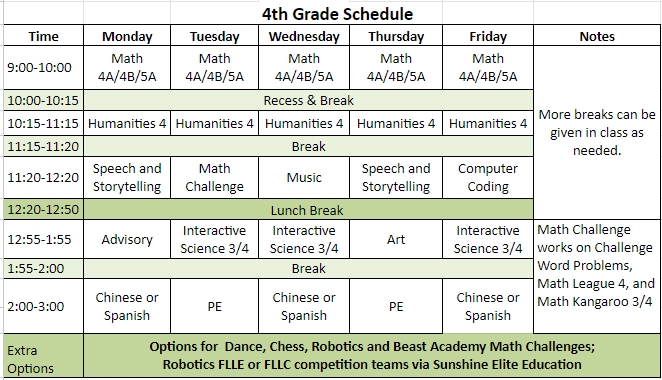
Task: Click Thursday's Art cell
Action: point(396,239)
